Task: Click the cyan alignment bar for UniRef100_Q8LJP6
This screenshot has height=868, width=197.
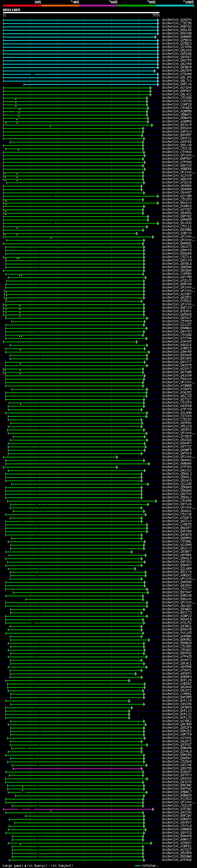Action: 81,78
